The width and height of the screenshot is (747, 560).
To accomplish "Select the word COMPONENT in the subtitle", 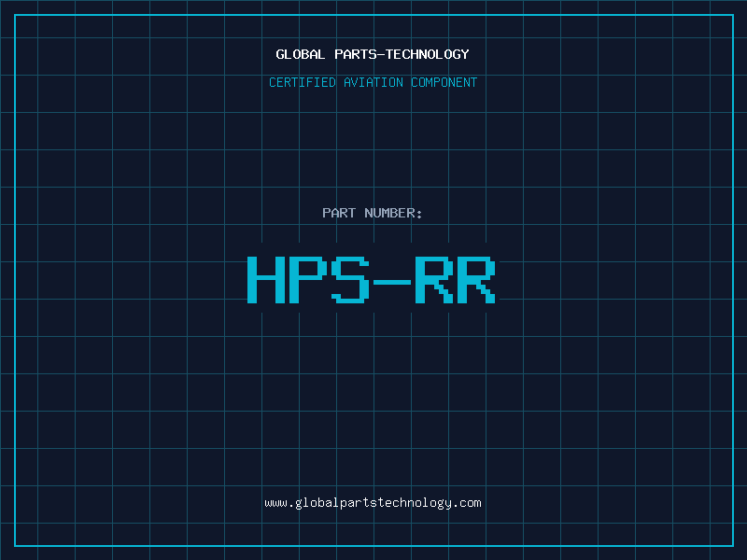I will [444, 82].
